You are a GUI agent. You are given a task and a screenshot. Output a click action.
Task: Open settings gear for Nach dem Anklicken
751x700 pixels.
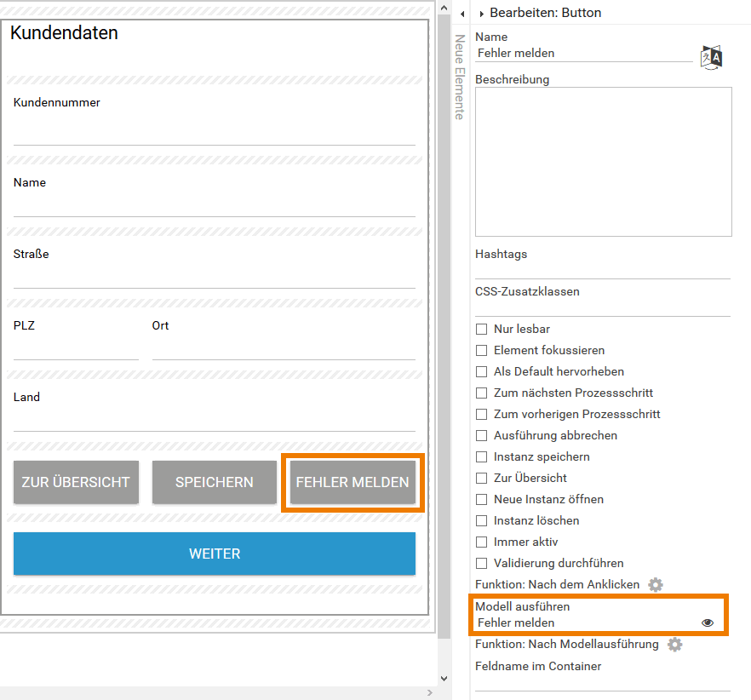[655, 585]
